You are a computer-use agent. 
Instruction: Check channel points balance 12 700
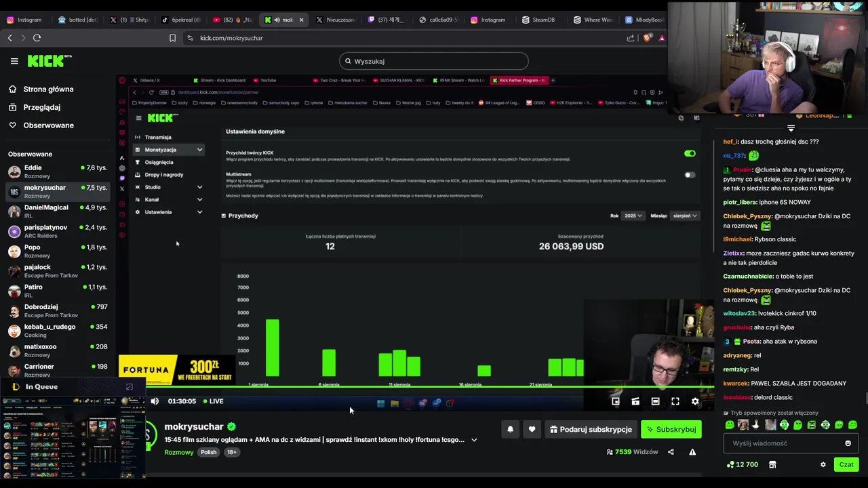tap(742, 464)
